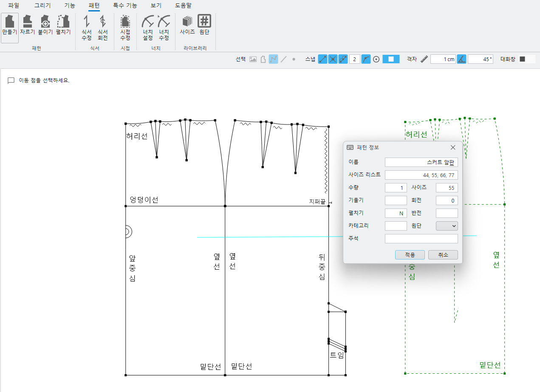540x392 pixels.
Task: Click the 기울기 tilt field
Action: point(396,200)
